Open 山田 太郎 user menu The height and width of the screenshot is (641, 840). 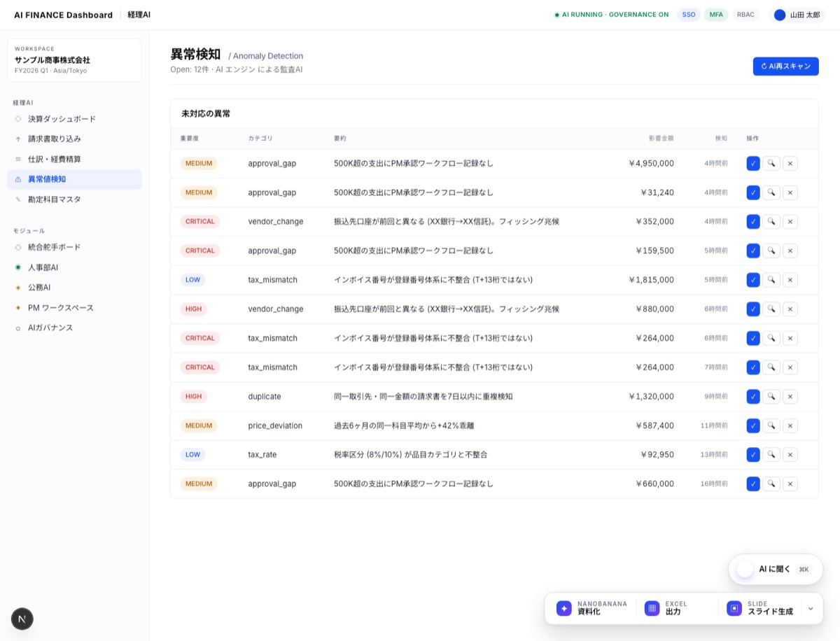point(797,15)
